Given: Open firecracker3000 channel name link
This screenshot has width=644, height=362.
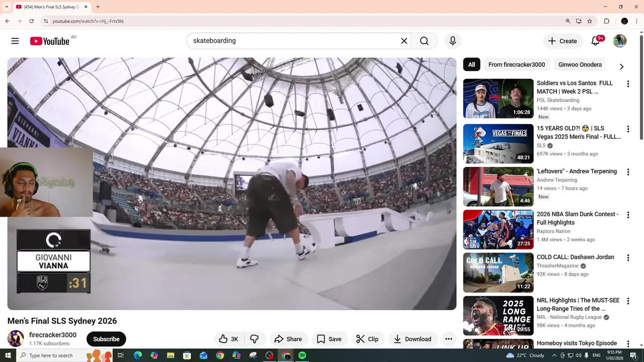Looking at the screenshot, I should [53, 335].
